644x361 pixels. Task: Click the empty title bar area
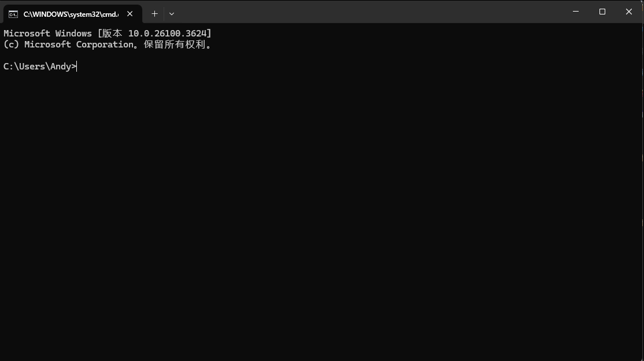point(369,12)
